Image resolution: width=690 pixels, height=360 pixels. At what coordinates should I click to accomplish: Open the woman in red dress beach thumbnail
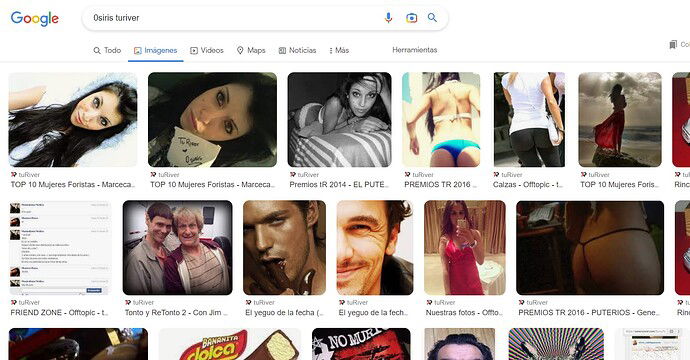pos(620,120)
